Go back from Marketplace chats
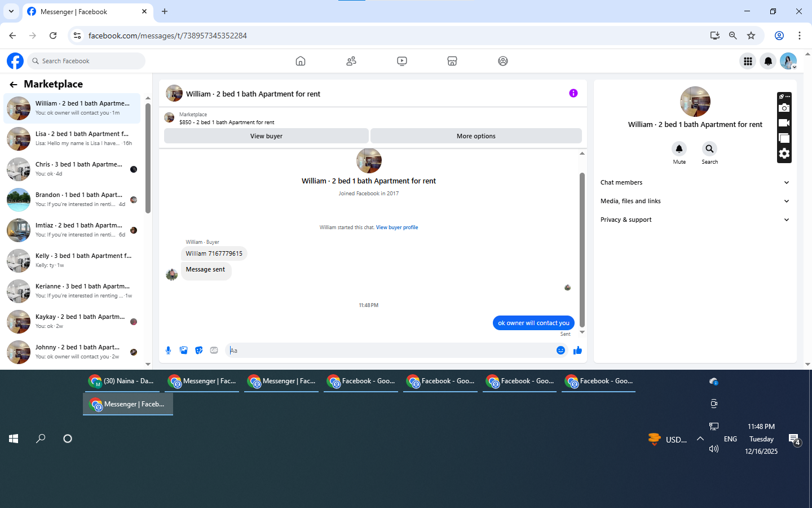812x508 pixels. [x=14, y=85]
